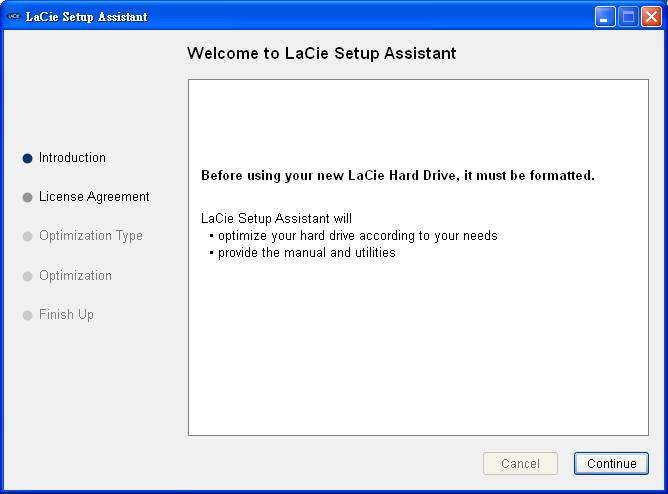Viewport: 668px width, 494px height.
Task: Maximize the Setup Assistant window
Action: (628, 16)
